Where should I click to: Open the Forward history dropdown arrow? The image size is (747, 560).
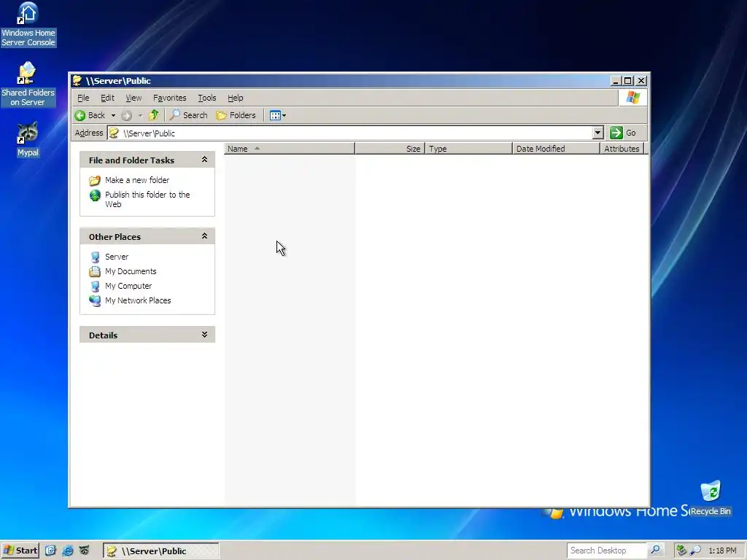pyautogui.click(x=140, y=115)
